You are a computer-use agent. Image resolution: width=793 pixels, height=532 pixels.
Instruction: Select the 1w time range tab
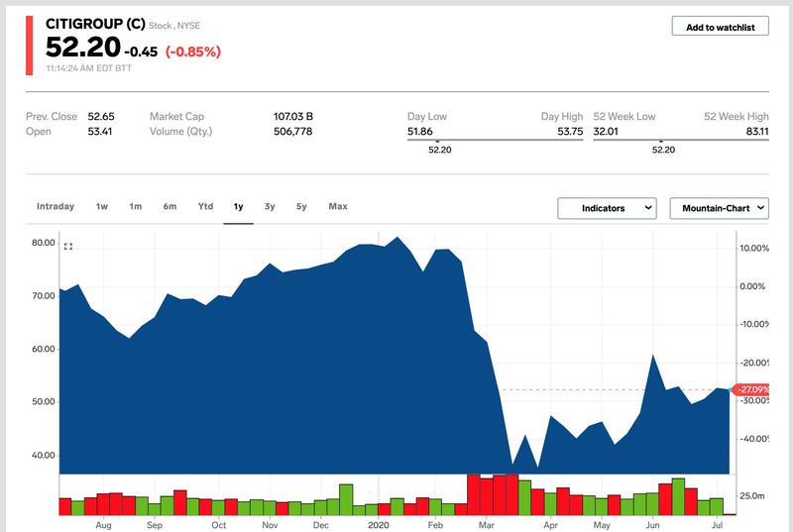click(102, 206)
